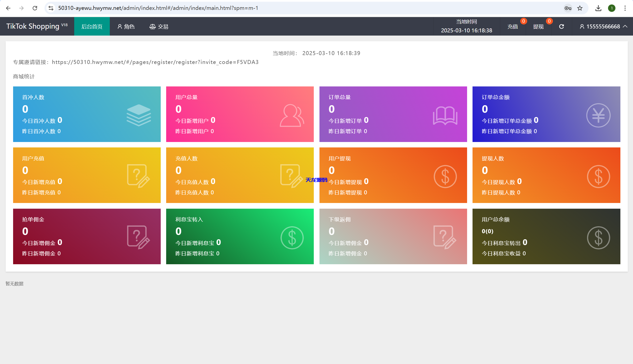The height and width of the screenshot is (364, 633).
Task: Click the dollar icon on 利息宝转入 card
Action: click(292, 238)
